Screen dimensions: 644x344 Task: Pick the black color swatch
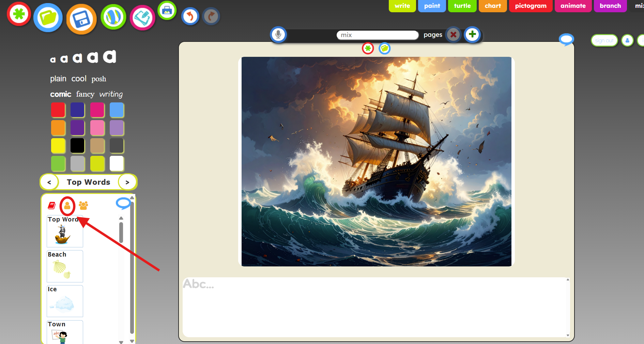77,146
